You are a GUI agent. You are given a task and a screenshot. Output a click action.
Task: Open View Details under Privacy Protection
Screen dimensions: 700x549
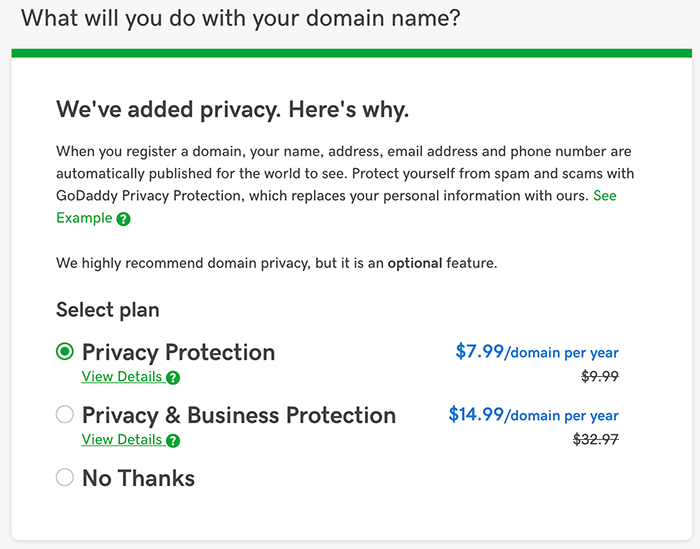[x=121, y=377]
